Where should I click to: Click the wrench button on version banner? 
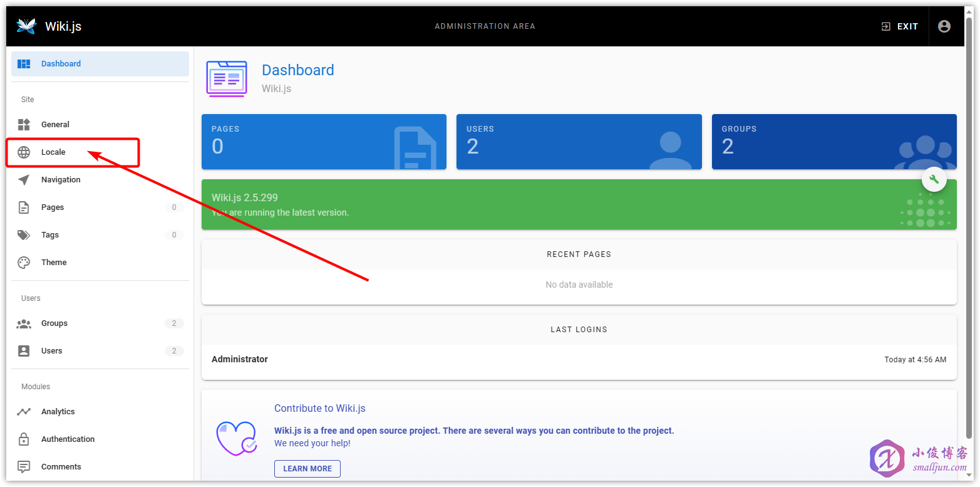tap(934, 180)
